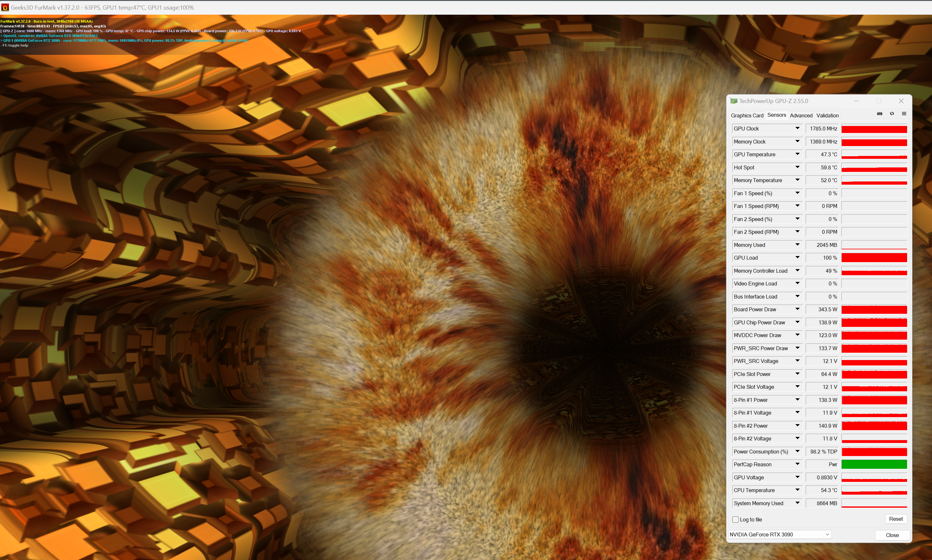Switch to the Graphics Card tab

[747, 115]
